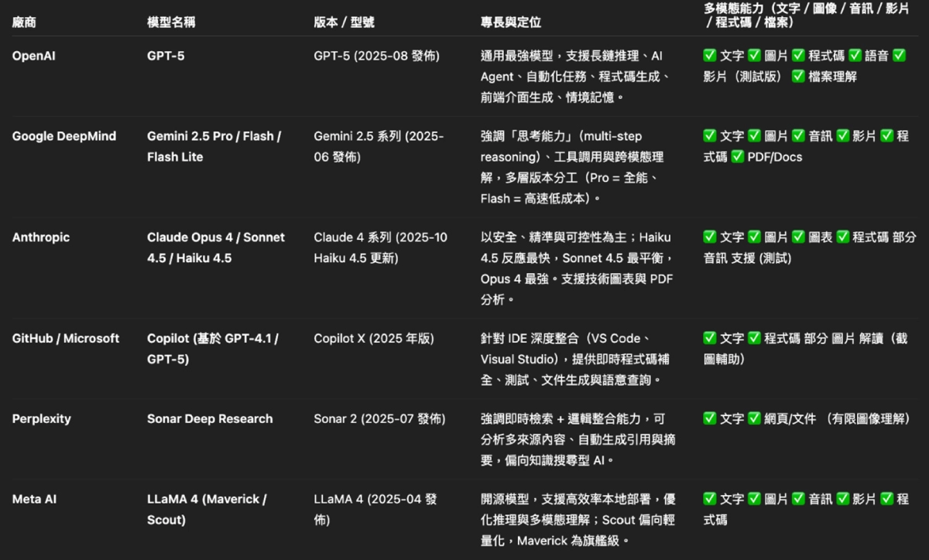This screenshot has width=929, height=560.
Task: Click the checkmark before 文字 in the Perplexity row
Action: pyautogui.click(x=709, y=418)
